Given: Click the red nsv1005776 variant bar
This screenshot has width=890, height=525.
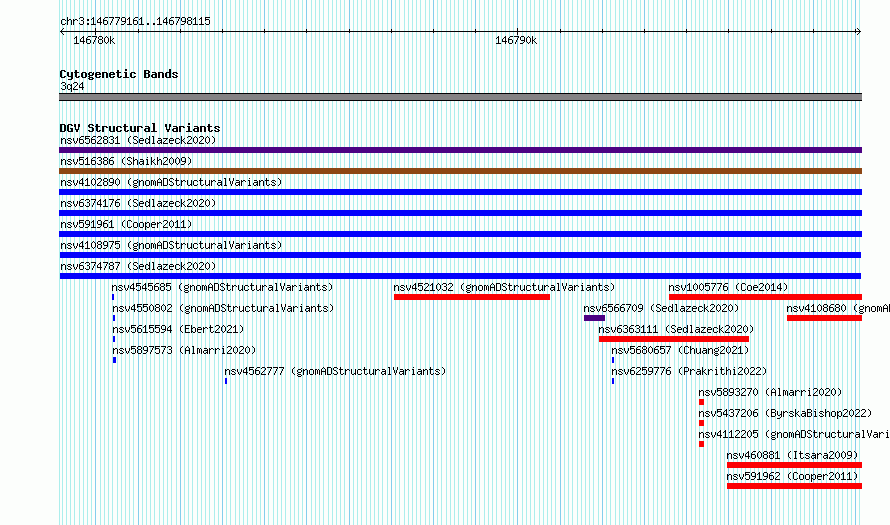Looking at the screenshot, I should tap(766, 297).
